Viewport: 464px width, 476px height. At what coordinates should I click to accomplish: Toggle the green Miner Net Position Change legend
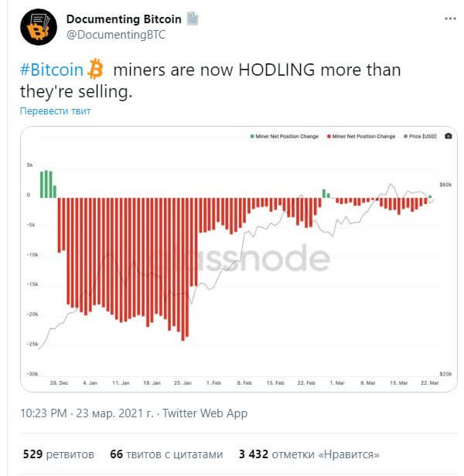pos(284,136)
